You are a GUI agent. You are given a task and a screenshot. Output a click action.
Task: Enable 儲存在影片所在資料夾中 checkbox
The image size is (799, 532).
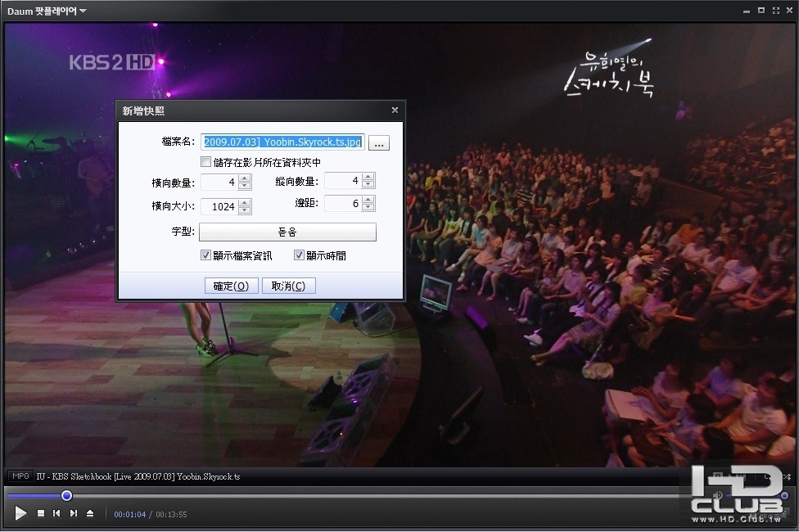coord(205,162)
